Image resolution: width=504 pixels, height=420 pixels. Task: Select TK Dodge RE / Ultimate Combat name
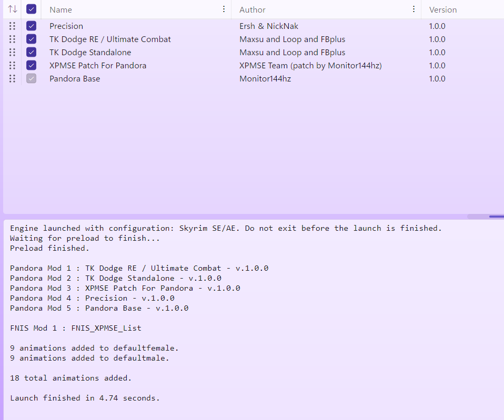click(x=110, y=39)
